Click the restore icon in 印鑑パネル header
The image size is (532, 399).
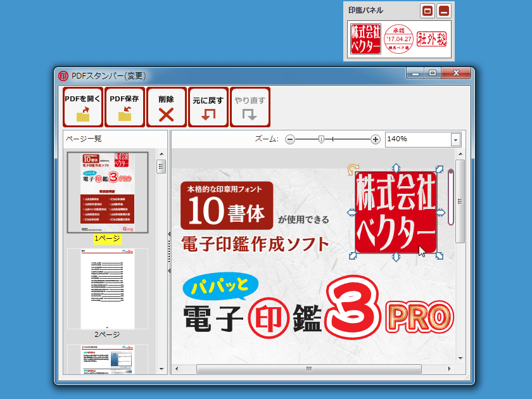[427, 11]
